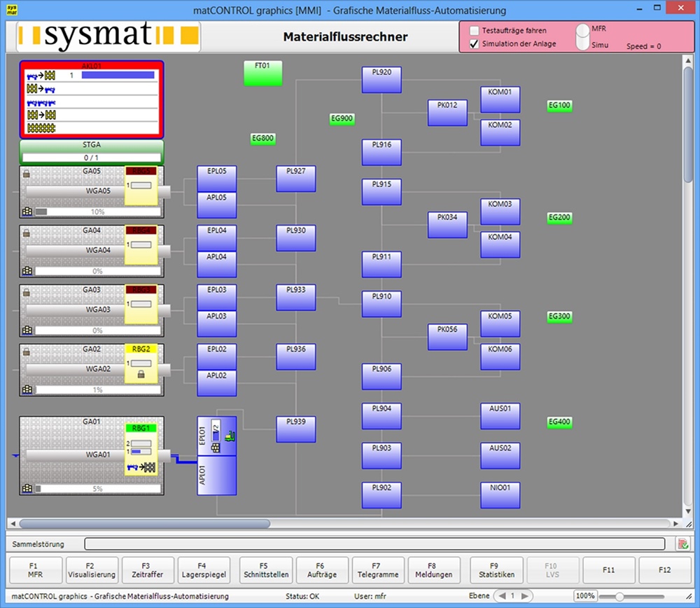The height and width of the screenshot is (608, 700).
Task: Click the F12 button
Action: 665,570
